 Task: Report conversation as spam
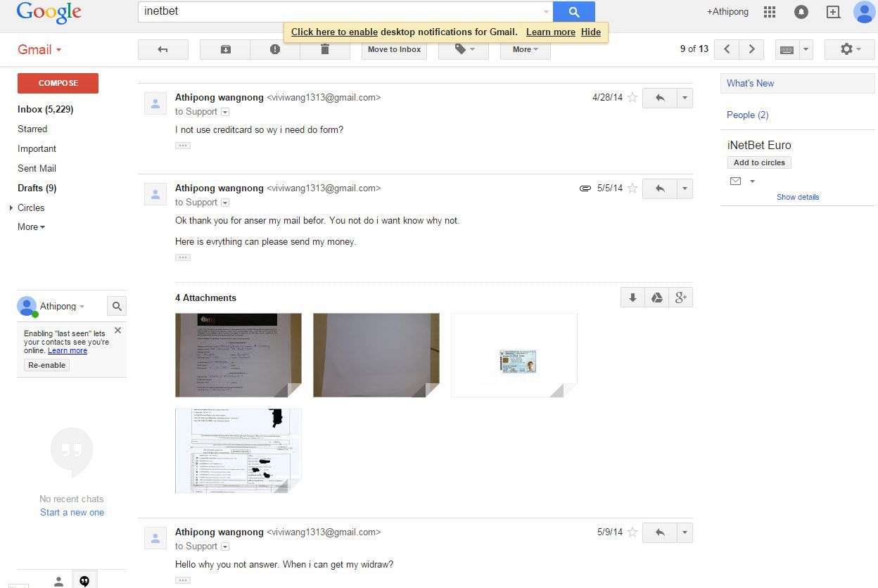(275, 49)
